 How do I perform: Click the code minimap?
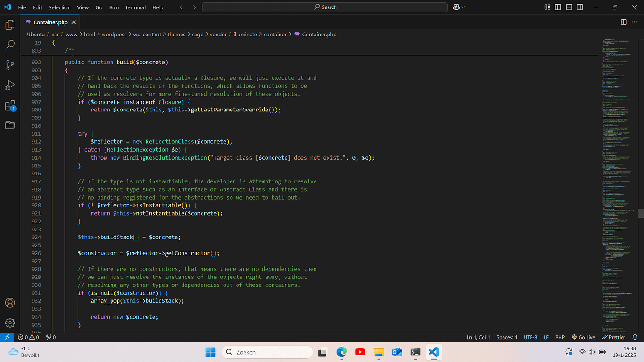pos(619,185)
